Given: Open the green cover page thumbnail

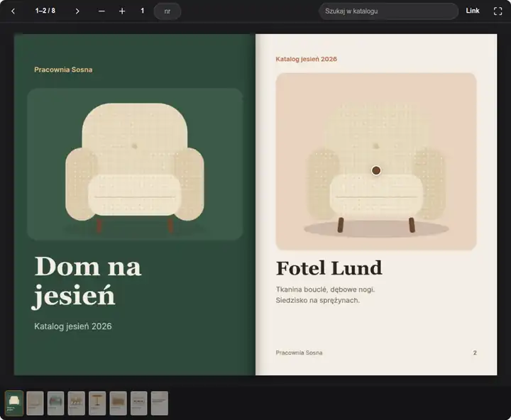Looking at the screenshot, I should (x=14, y=403).
